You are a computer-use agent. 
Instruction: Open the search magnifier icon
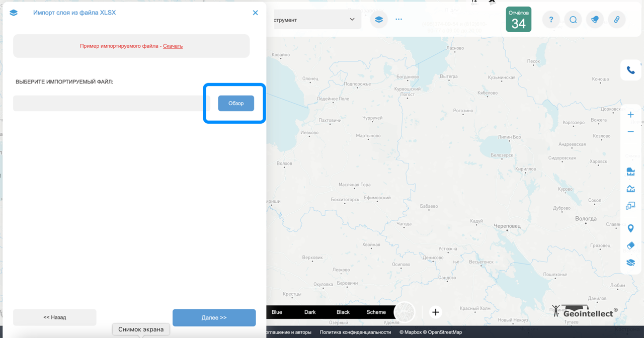click(x=573, y=19)
